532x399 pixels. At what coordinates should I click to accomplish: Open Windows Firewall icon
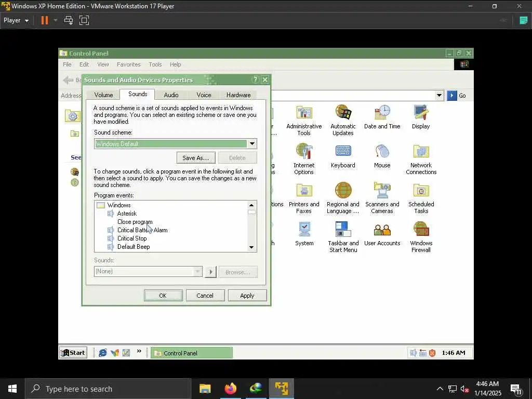point(421,237)
